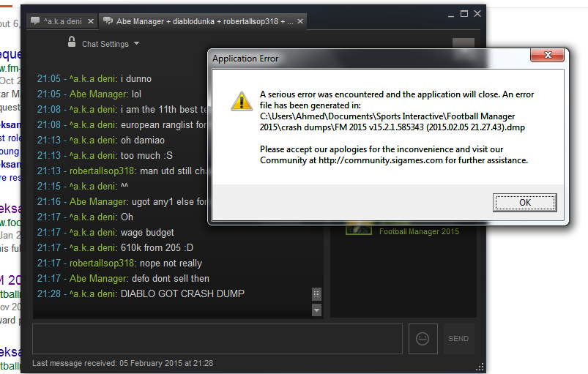Click the resize grip at chat window corner
This screenshot has width=588, height=374.
point(480,367)
